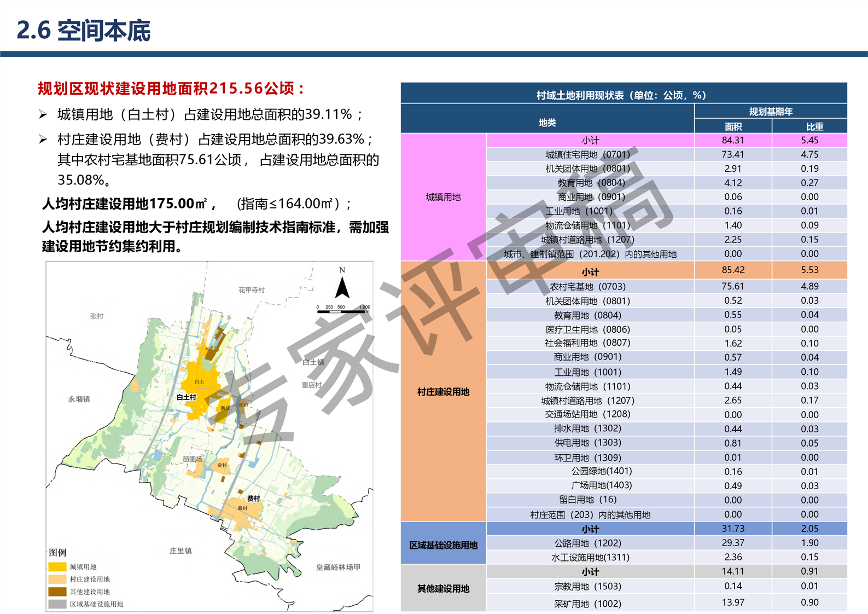Click the bullet arrow before 村庄建设用地（费村）
The image size is (868, 614).
click(43, 140)
